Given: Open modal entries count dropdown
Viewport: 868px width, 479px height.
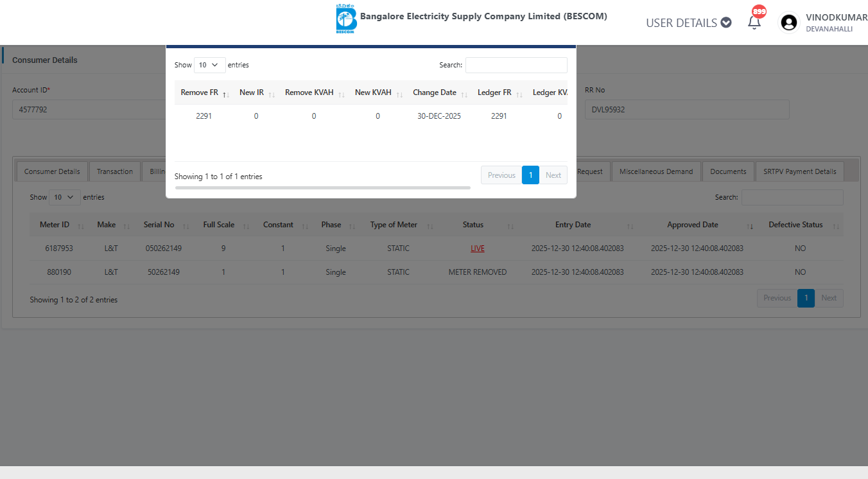Looking at the screenshot, I should 209,65.
